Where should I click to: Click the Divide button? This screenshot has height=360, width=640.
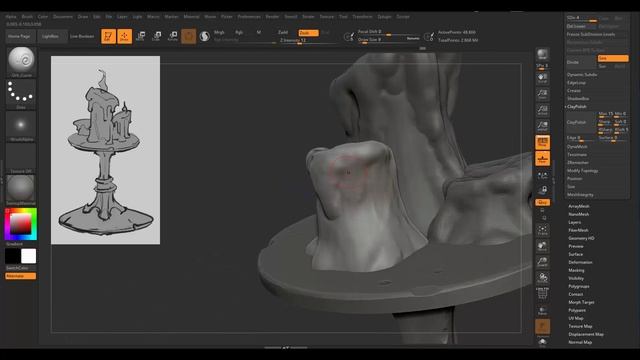pyautogui.click(x=580, y=62)
